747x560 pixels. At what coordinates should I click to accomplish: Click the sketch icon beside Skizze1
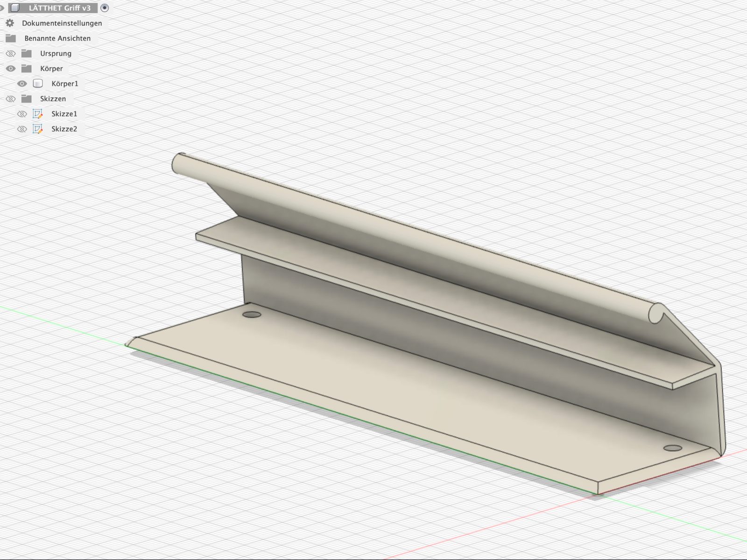click(x=38, y=114)
